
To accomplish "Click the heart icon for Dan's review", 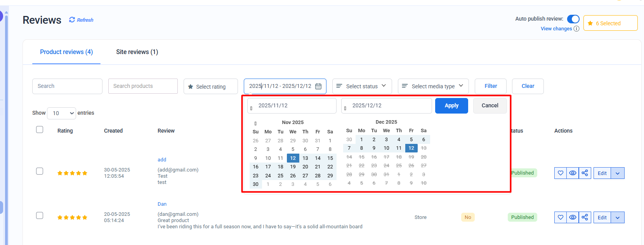I will point(561,217).
